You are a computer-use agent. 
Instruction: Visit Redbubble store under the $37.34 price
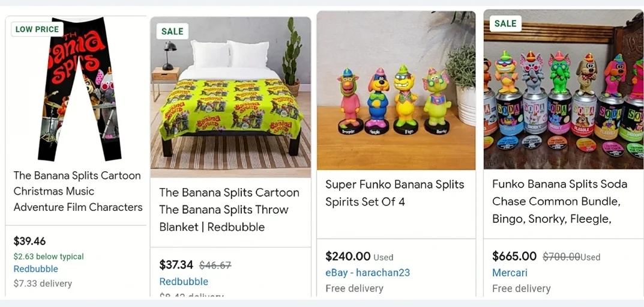click(184, 281)
